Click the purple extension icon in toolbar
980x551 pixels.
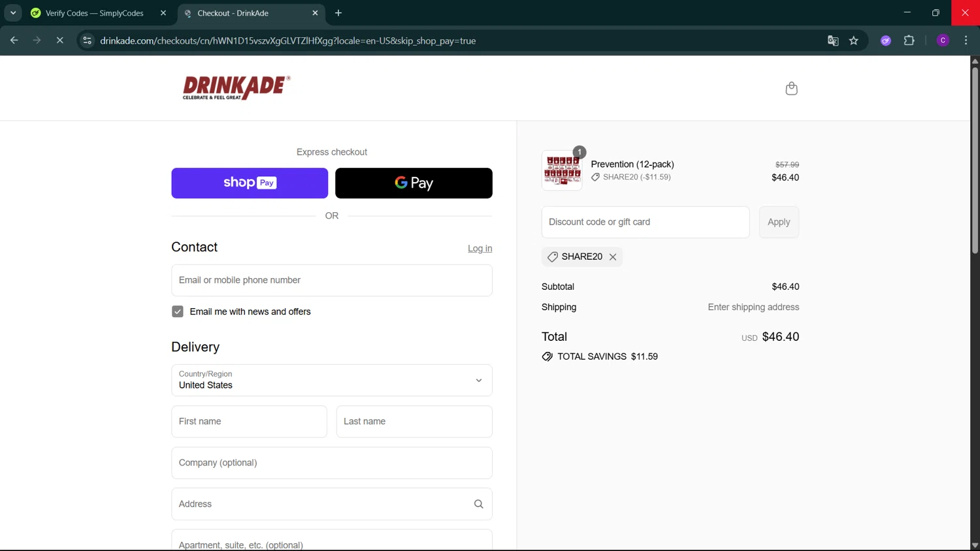pyautogui.click(x=886, y=40)
